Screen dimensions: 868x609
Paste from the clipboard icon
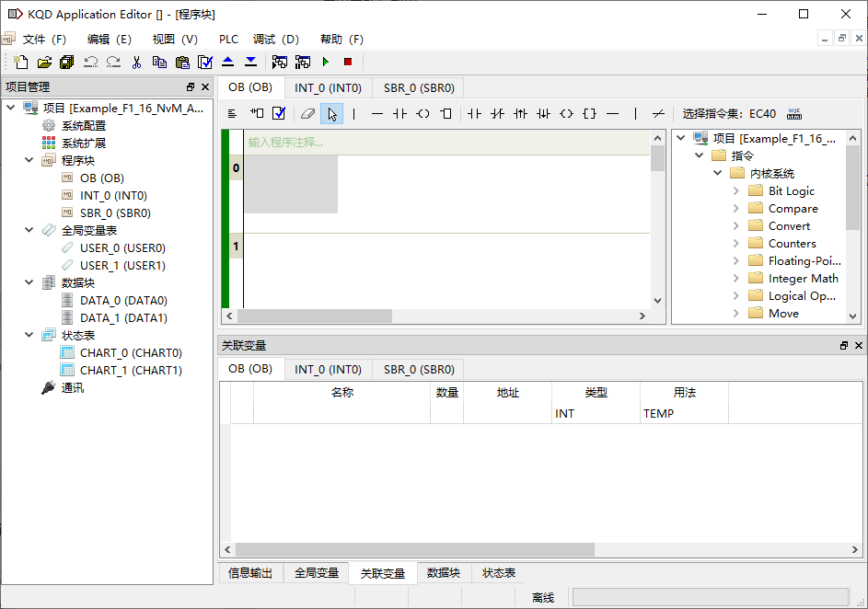(182, 62)
